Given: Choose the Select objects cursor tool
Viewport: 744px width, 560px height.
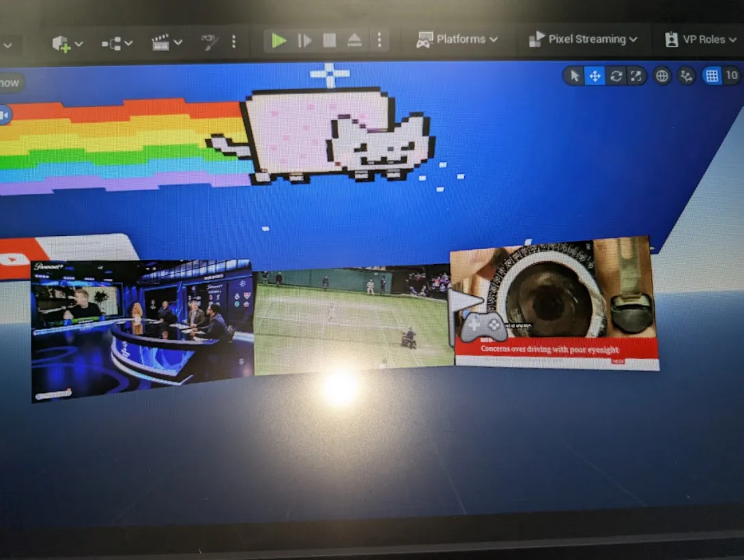Looking at the screenshot, I should coord(574,76).
